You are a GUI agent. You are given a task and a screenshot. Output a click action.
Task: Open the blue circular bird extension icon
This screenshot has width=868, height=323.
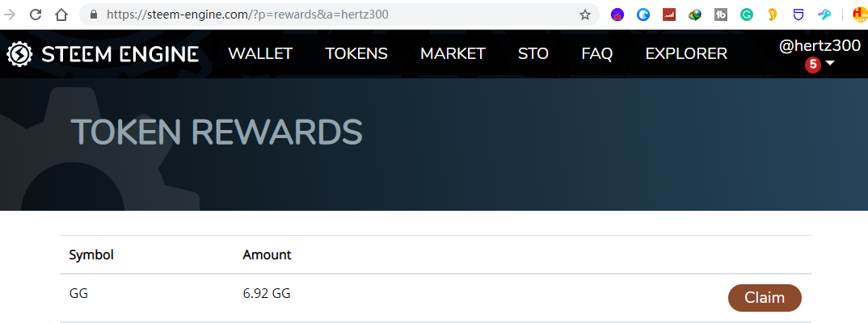point(643,15)
